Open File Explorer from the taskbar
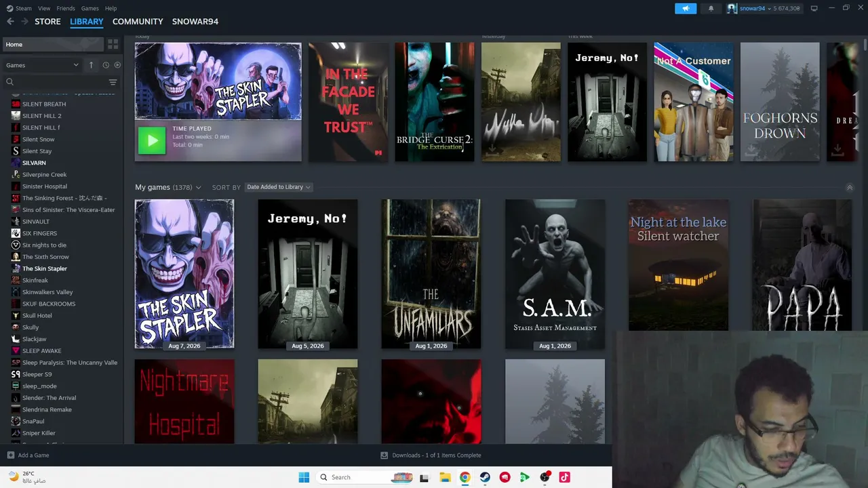The width and height of the screenshot is (868, 488). point(445,477)
